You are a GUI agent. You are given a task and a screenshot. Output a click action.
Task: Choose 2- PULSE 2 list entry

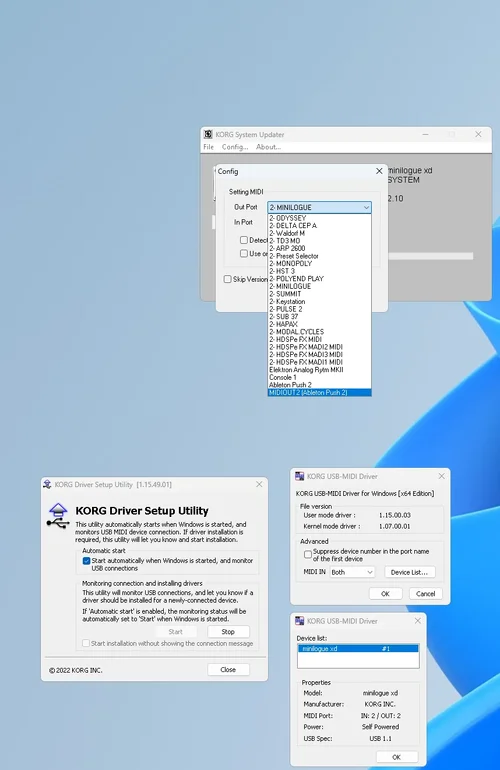[319, 309]
